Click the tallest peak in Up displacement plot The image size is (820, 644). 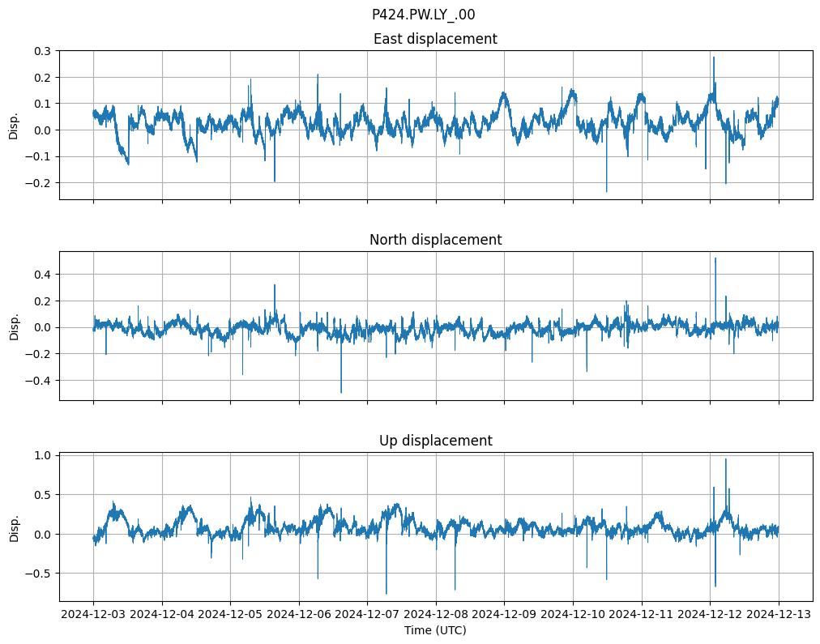coord(725,460)
